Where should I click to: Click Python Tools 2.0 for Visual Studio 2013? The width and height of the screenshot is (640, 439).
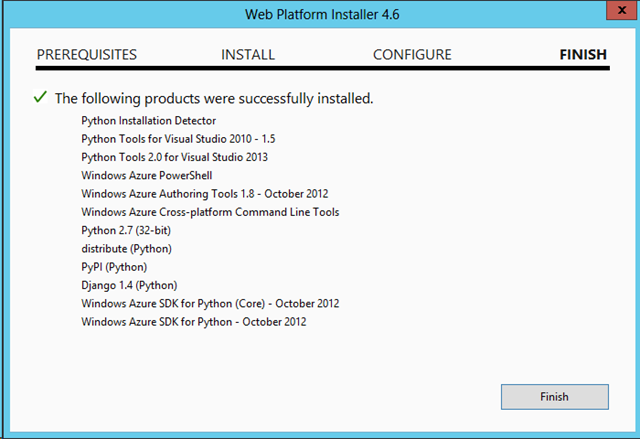point(175,157)
